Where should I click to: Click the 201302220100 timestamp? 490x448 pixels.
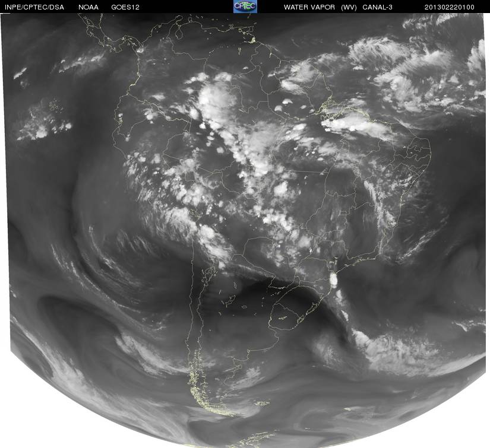pos(450,7)
